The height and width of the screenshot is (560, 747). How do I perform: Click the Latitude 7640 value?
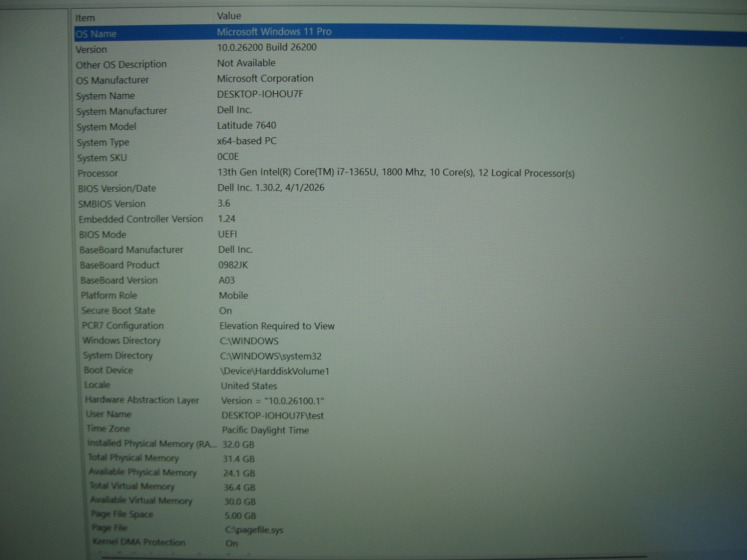click(247, 125)
